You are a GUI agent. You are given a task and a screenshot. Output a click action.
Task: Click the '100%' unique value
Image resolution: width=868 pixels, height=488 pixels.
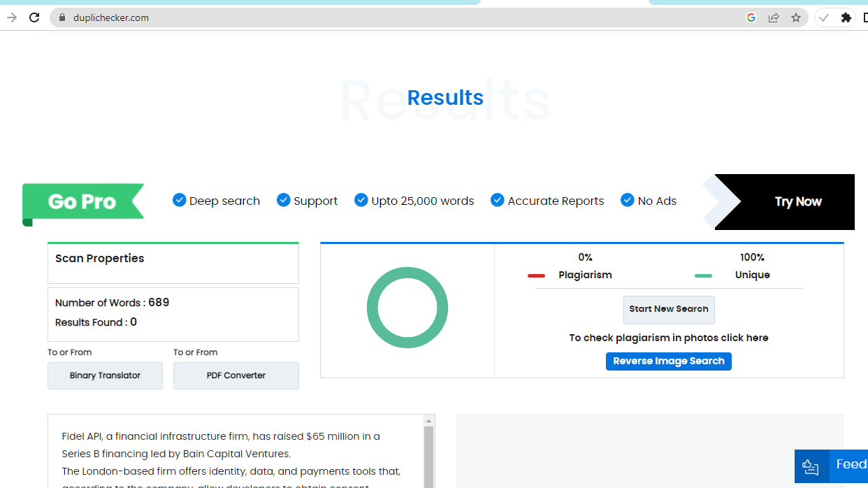(752, 257)
